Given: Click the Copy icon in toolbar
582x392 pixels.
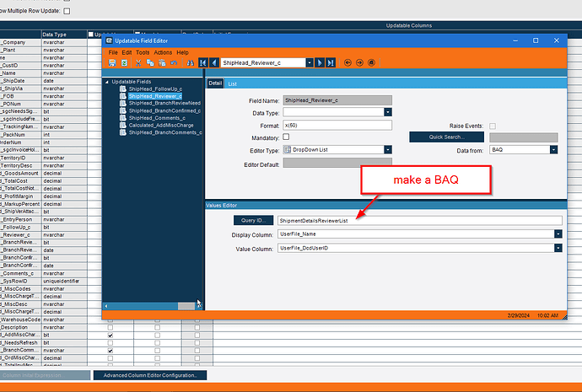Looking at the screenshot, I should [x=150, y=62].
